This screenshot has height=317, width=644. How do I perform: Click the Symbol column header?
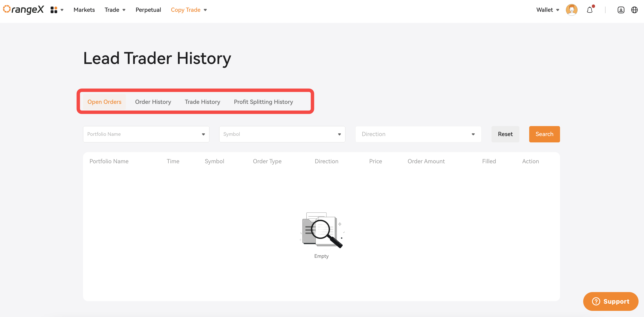(x=214, y=161)
